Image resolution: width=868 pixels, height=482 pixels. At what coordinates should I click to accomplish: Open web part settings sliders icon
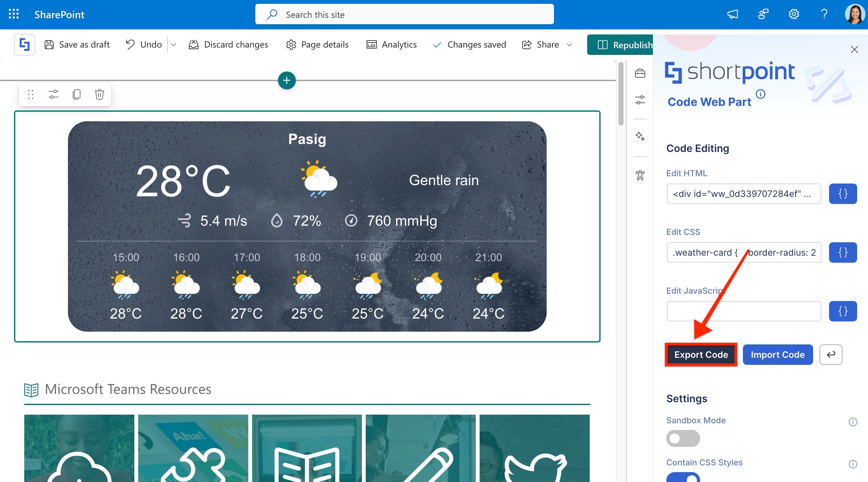tap(53, 94)
